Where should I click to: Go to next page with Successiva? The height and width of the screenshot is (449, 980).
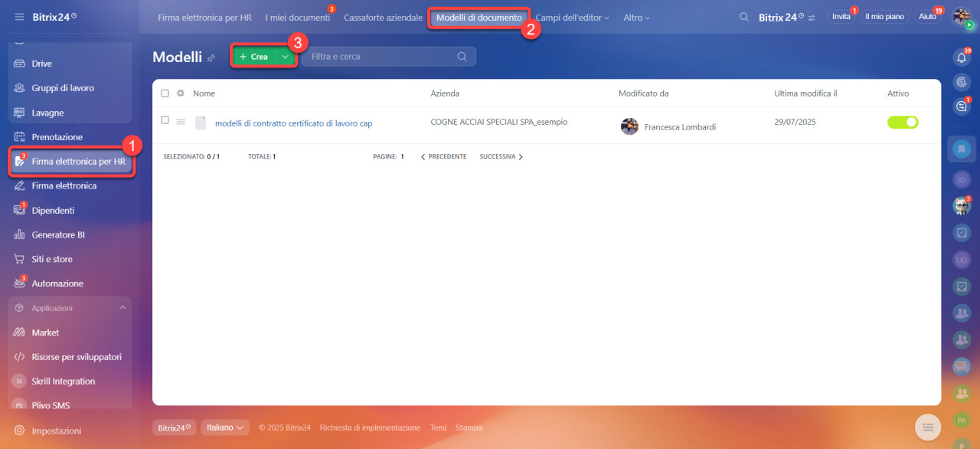501,156
